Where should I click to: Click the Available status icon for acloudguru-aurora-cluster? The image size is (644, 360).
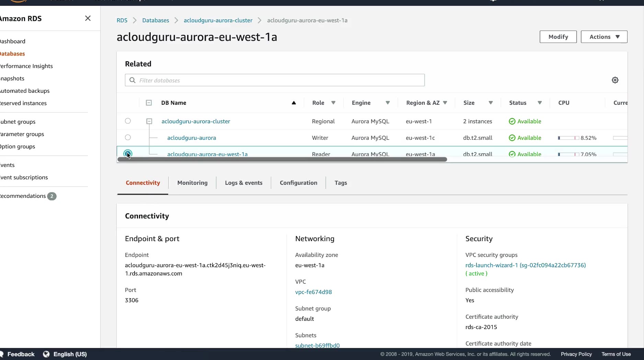[x=512, y=121]
